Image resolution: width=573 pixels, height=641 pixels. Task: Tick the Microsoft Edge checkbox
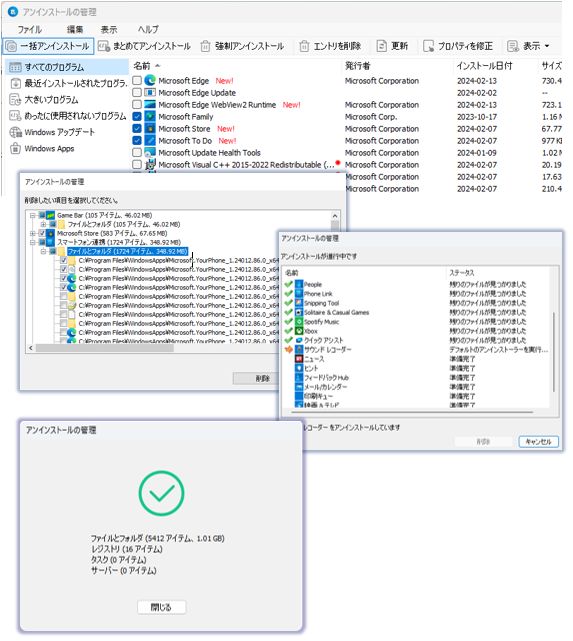point(137,81)
